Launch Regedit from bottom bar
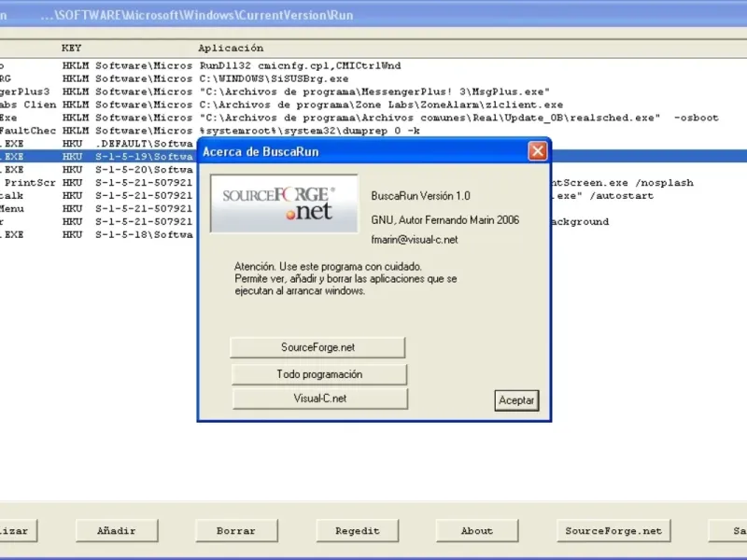This screenshot has width=747, height=560. pos(358,530)
